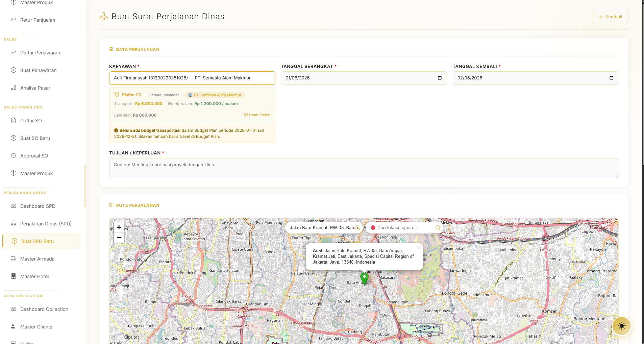Viewport: 644px width, 344px height.
Task: Click the Karyawan employee input field
Action: 192,78
